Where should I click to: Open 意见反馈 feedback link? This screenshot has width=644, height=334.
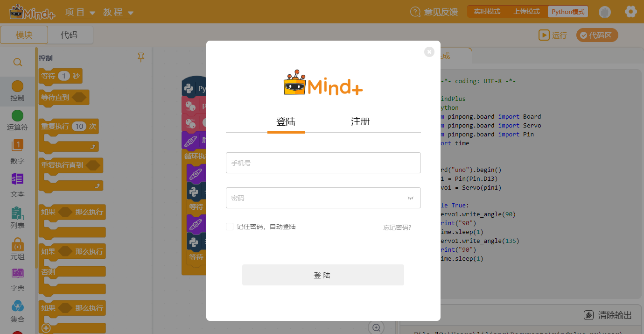pos(434,12)
